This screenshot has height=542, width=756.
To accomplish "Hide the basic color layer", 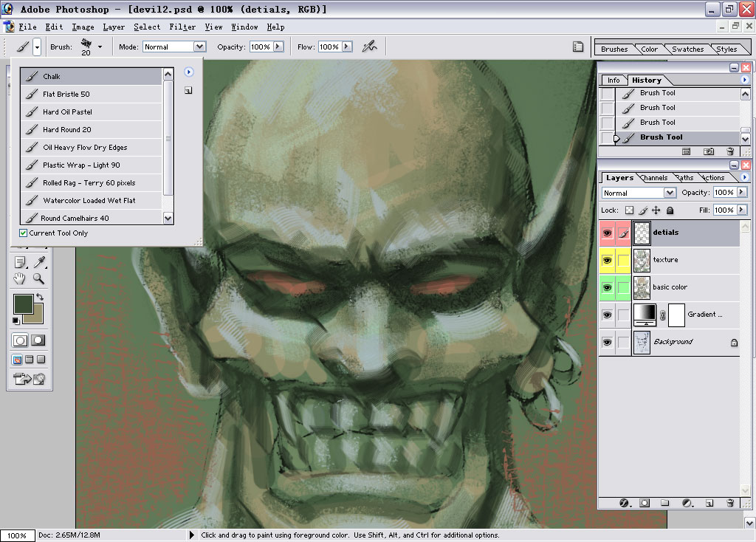I will pos(608,288).
